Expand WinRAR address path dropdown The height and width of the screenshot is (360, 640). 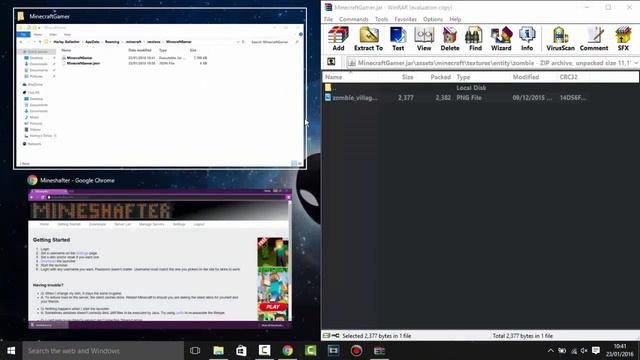pyautogui.click(x=636, y=63)
